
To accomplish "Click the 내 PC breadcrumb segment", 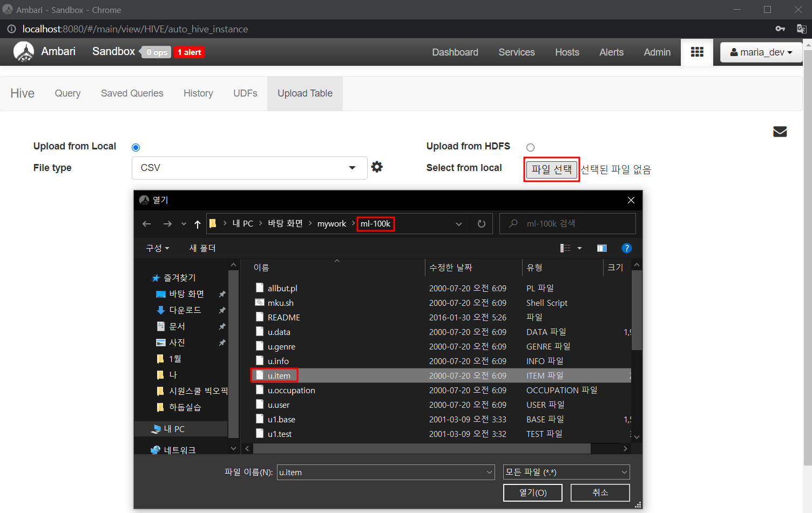I will pos(242,224).
